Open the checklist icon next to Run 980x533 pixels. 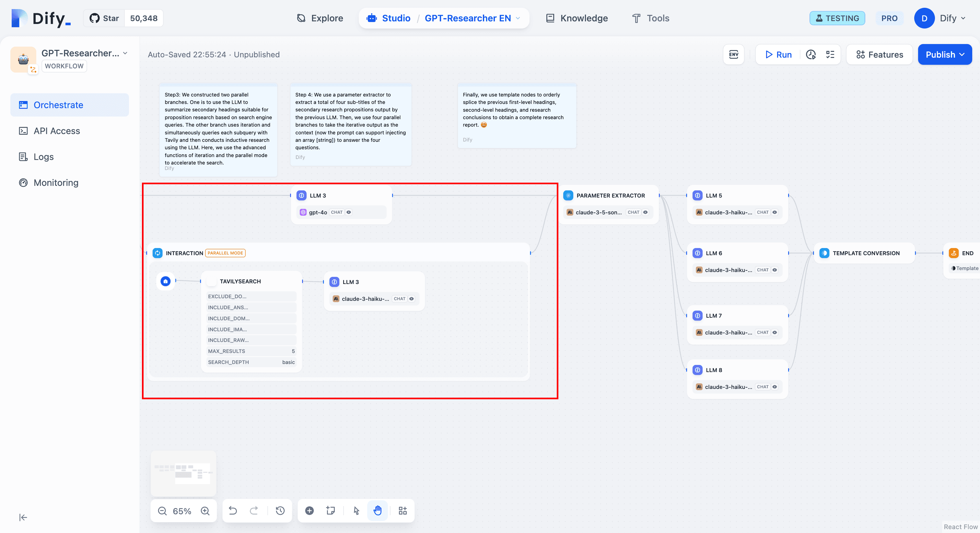pyautogui.click(x=830, y=54)
